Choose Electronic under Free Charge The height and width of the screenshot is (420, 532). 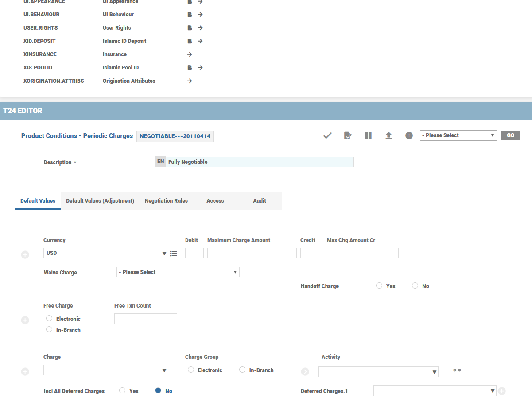[49, 319]
